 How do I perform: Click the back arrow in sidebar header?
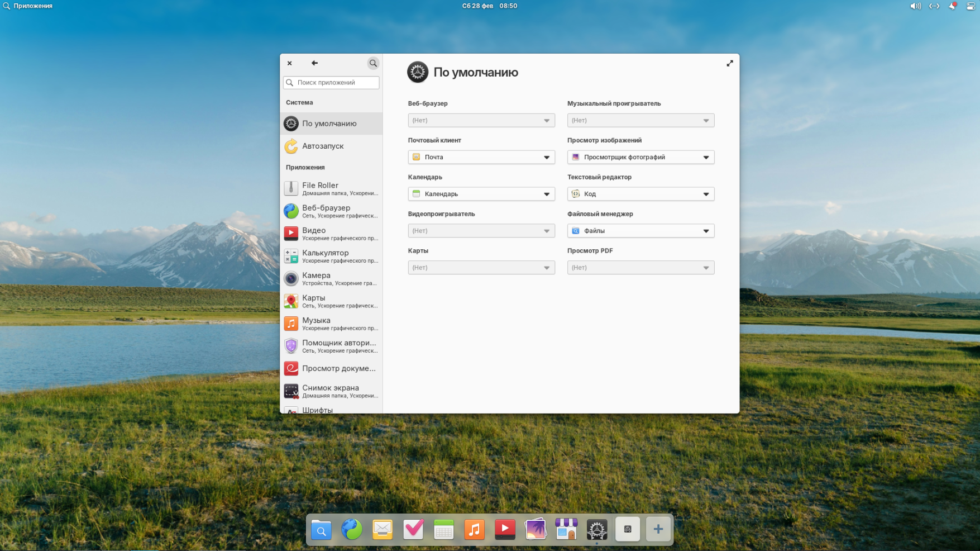click(314, 63)
